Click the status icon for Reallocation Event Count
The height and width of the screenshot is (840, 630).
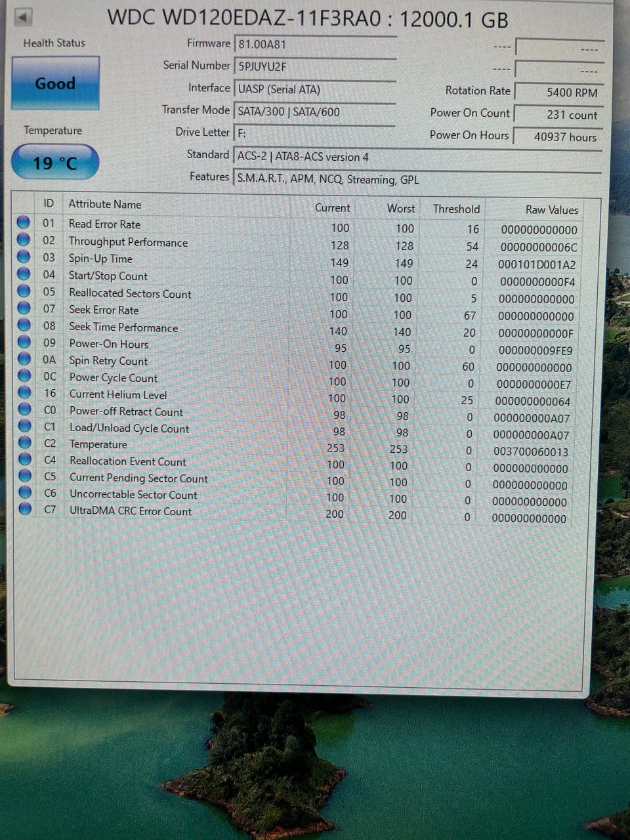25,459
